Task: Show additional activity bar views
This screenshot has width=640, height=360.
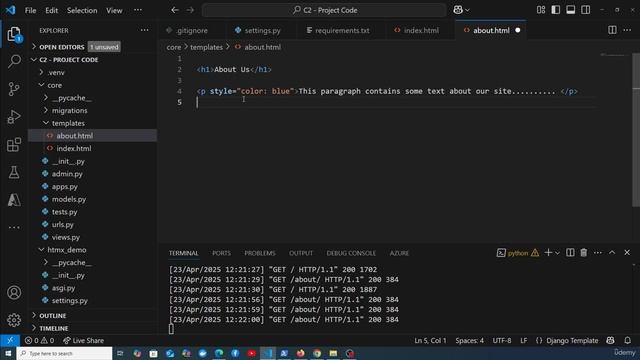Action: coord(14,227)
